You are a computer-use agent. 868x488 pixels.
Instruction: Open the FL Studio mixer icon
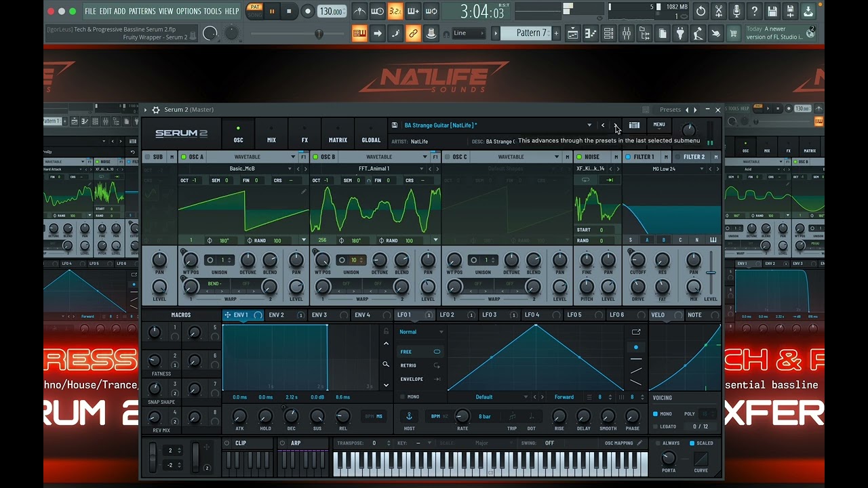point(627,33)
